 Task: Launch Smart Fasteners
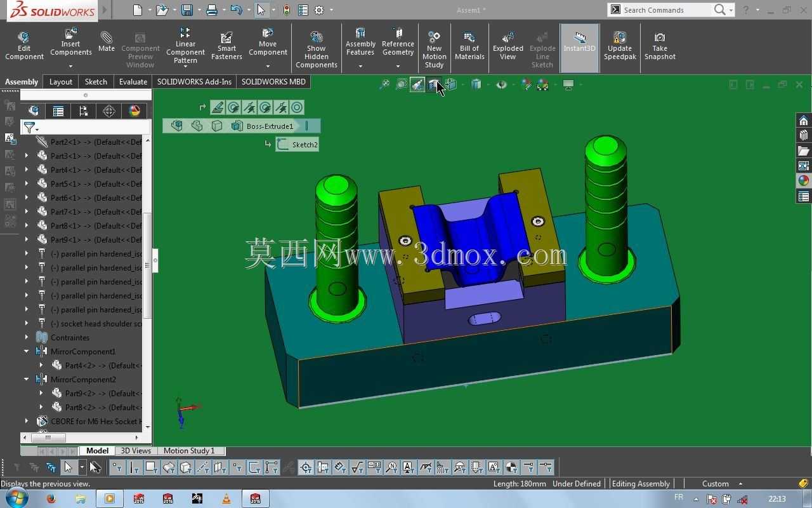226,46
